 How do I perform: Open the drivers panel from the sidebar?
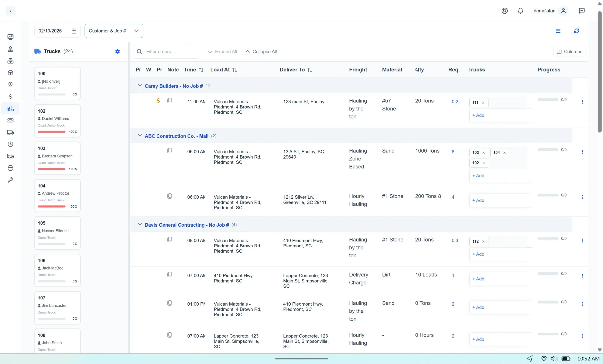(x=11, y=49)
